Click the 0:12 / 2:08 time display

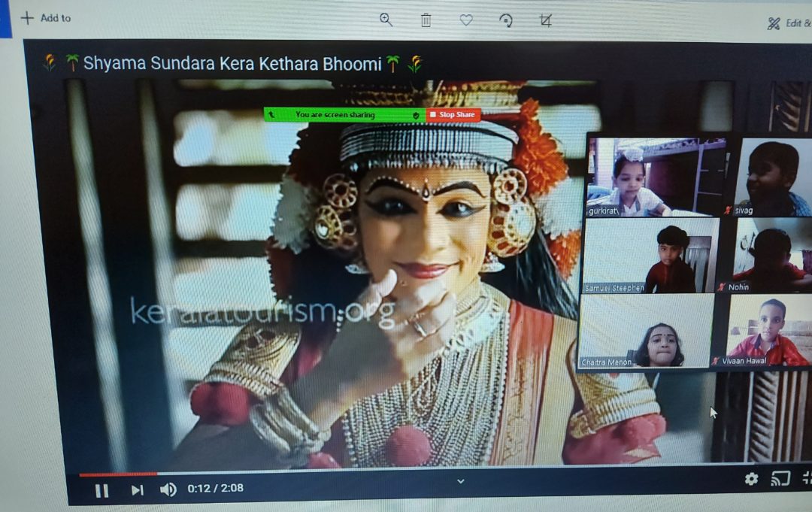coord(216,488)
